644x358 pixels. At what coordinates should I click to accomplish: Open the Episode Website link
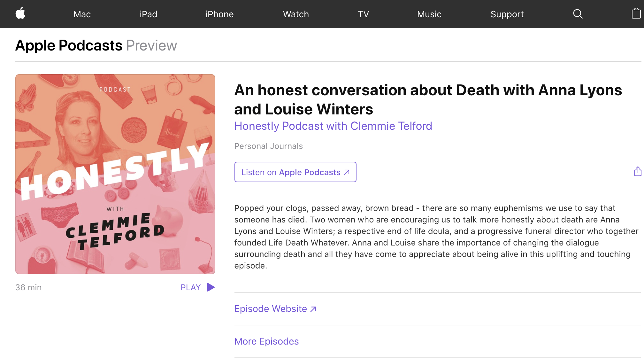[x=275, y=309]
